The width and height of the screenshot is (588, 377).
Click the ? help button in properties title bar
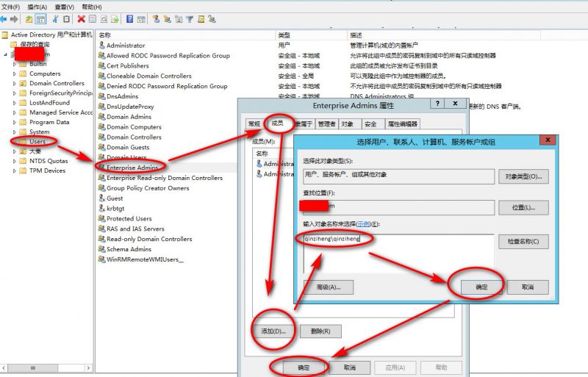coord(437,104)
